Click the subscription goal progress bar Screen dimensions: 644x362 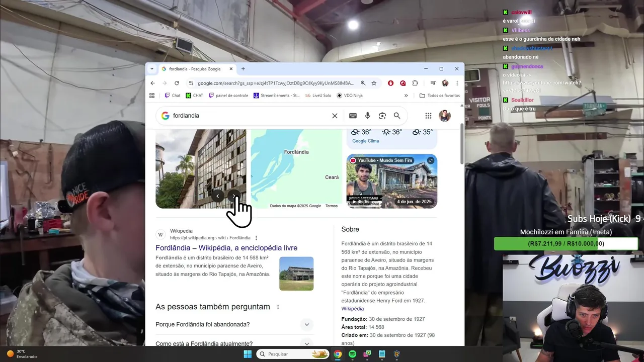coord(566,243)
